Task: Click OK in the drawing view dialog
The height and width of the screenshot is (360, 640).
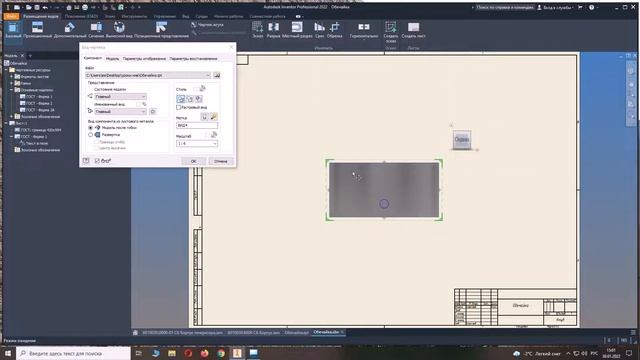Action: [193, 161]
